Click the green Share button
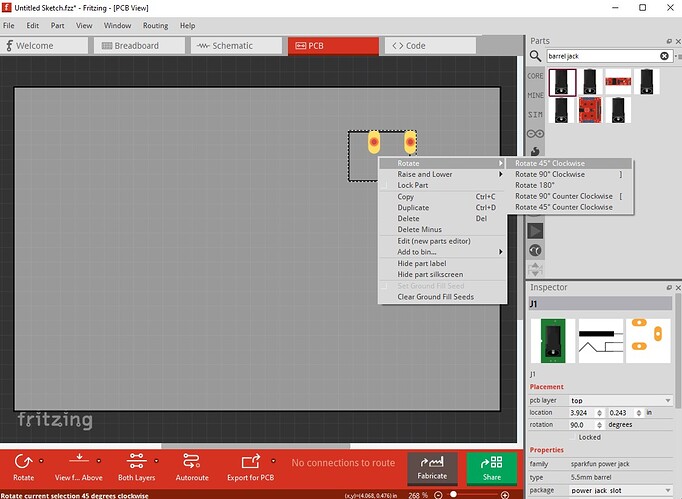The width and height of the screenshot is (682, 499). coord(491,468)
